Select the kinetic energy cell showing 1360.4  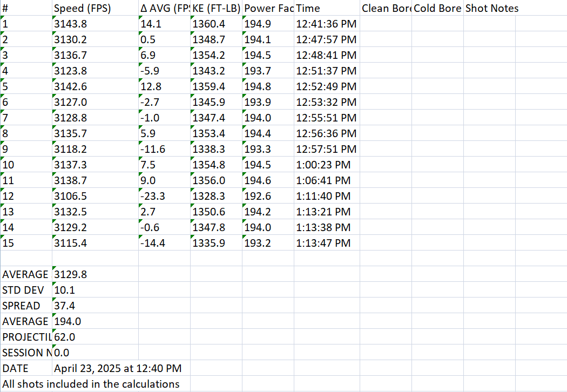(208, 24)
